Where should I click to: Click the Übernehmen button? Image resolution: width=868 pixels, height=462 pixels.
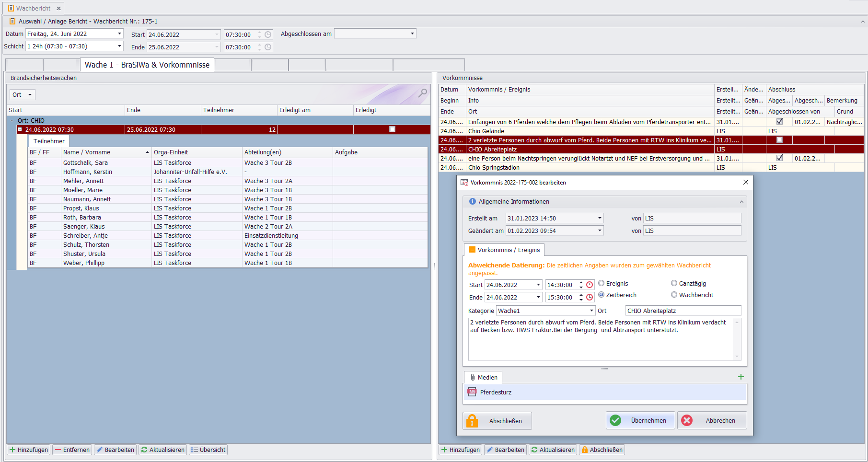pos(640,420)
